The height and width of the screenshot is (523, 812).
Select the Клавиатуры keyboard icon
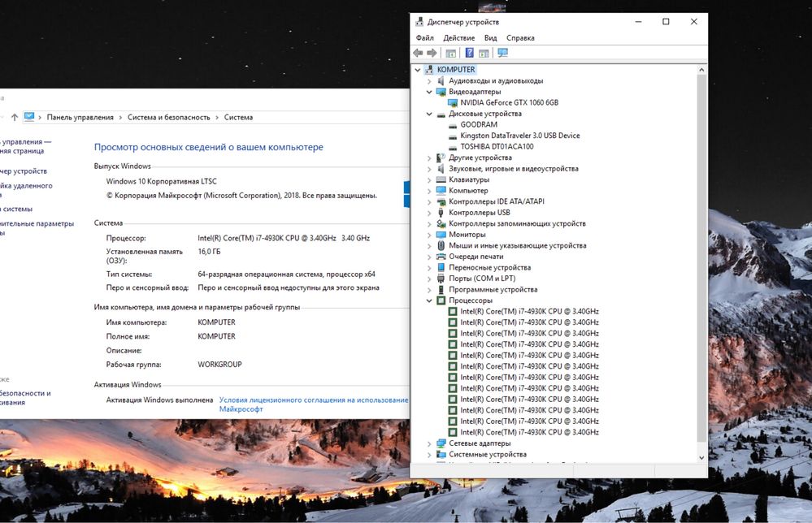[x=441, y=179]
